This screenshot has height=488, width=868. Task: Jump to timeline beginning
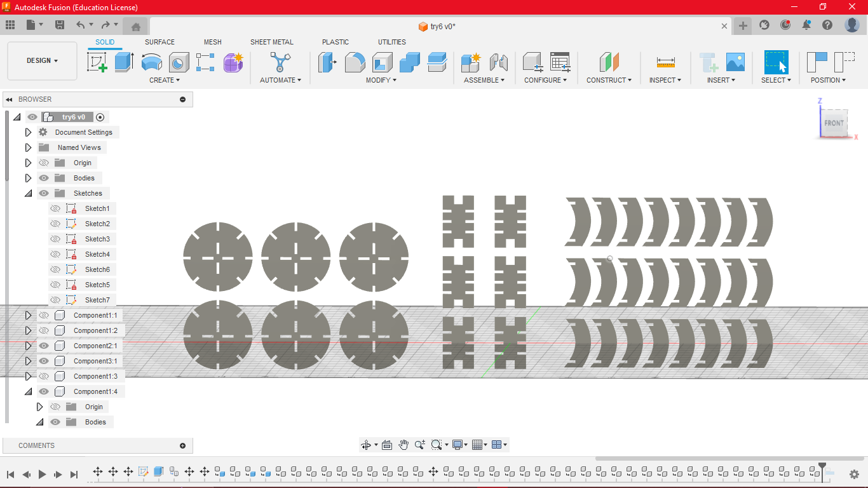click(x=10, y=474)
